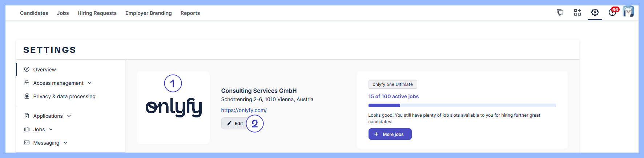This screenshot has width=644, height=158.
Task: Expand the Applications section chevron
Action: [x=69, y=116]
